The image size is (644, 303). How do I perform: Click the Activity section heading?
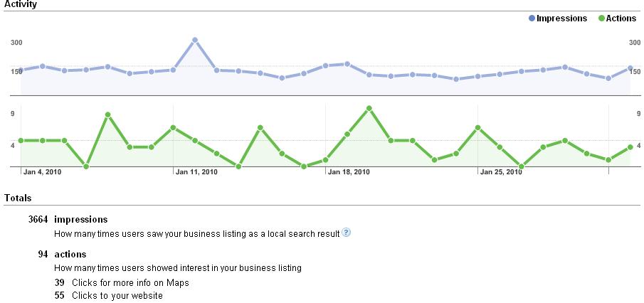click(x=21, y=4)
